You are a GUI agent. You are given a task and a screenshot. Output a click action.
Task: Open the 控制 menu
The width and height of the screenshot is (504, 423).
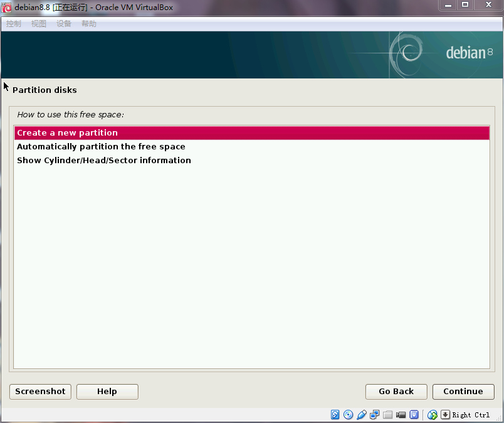[x=14, y=24]
